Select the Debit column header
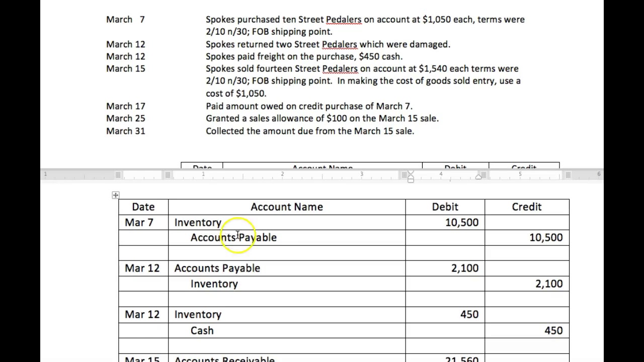The width and height of the screenshot is (644, 362). [445, 207]
